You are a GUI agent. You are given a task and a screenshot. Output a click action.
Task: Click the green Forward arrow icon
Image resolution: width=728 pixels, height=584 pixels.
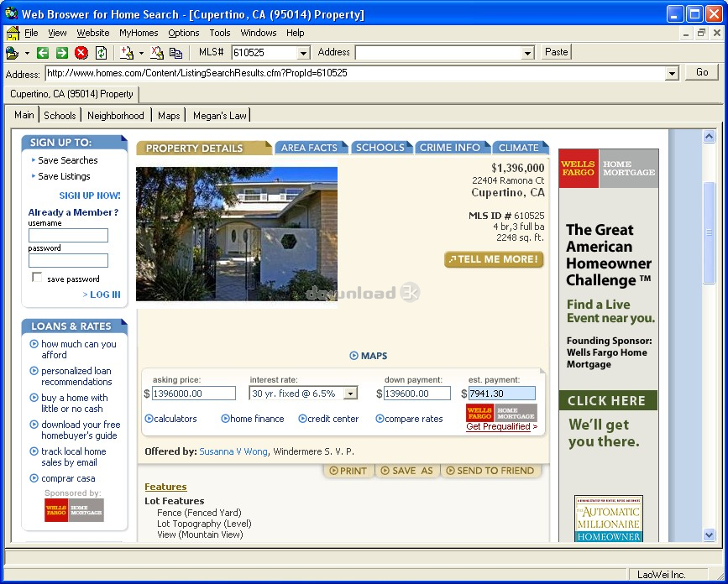coord(62,53)
